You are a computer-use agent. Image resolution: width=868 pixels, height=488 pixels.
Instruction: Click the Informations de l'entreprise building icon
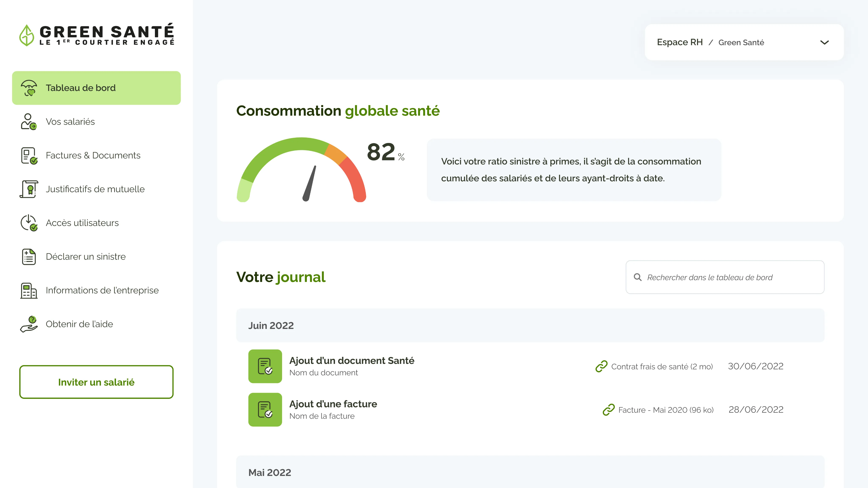(29, 290)
